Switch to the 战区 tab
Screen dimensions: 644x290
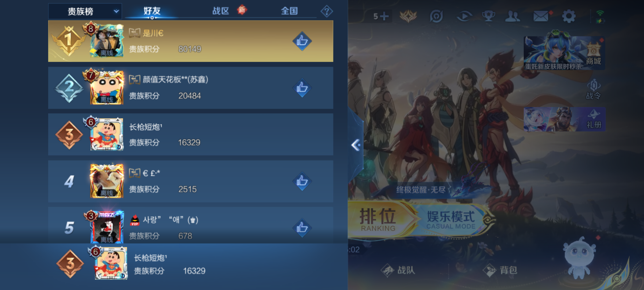pos(221,11)
